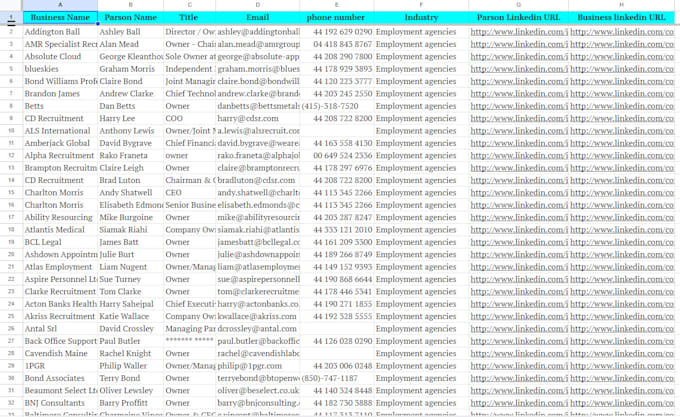Click the Antal Srl cell
This screenshot has width=680, height=417.
[x=60, y=329]
